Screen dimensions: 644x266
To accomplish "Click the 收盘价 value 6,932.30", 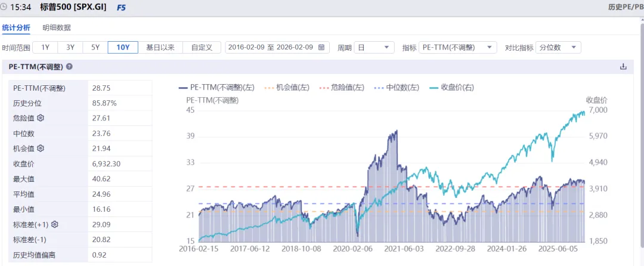I will [106, 164].
